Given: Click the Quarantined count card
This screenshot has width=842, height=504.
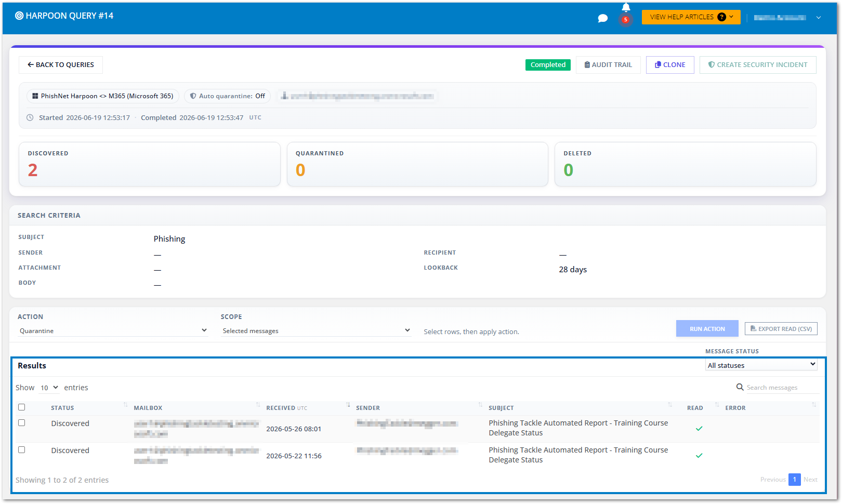Looking at the screenshot, I should [x=417, y=164].
